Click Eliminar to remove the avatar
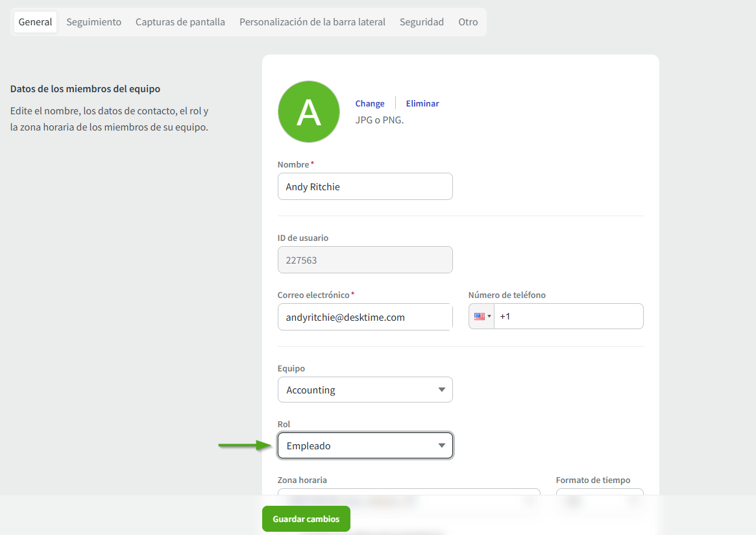The width and height of the screenshot is (756, 535). tap(422, 103)
